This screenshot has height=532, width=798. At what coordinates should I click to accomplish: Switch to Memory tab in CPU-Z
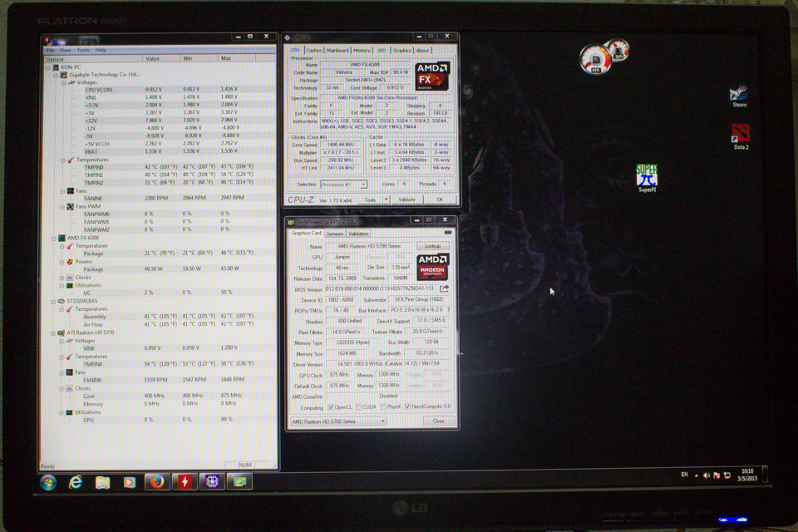pos(362,51)
